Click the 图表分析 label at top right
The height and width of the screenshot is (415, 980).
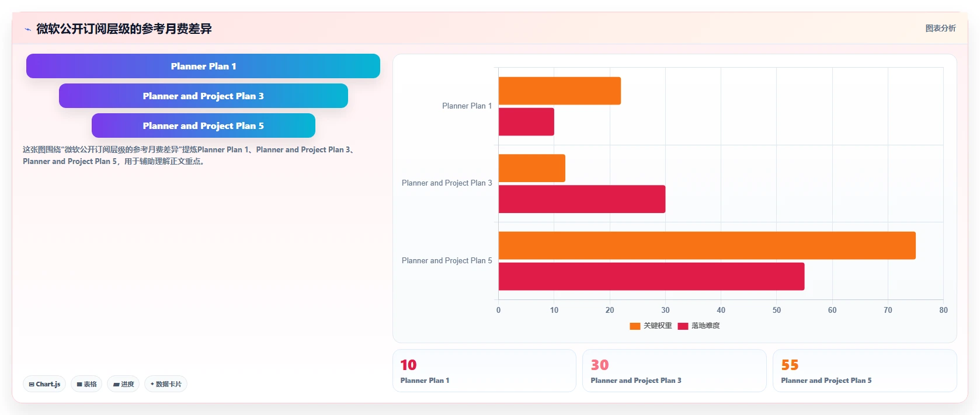tap(940, 28)
